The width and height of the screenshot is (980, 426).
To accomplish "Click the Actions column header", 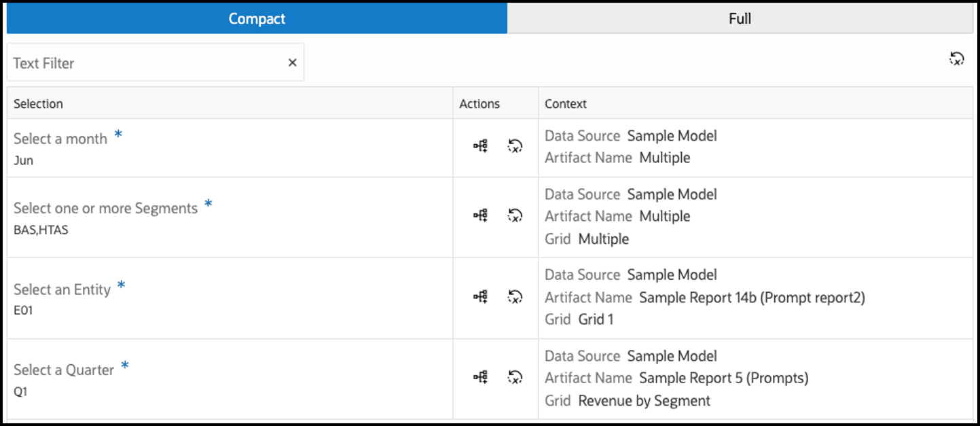I will coord(479,104).
